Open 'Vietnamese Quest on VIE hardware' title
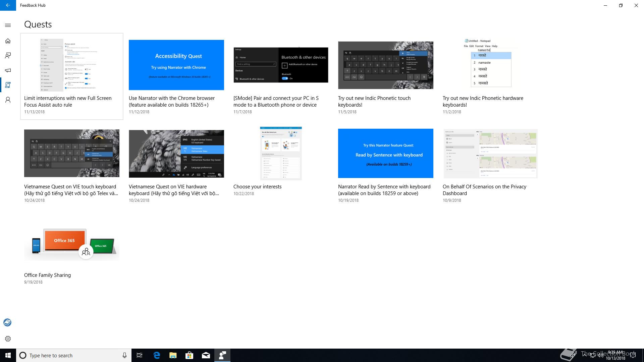This screenshot has height=362, width=644. (x=174, y=190)
